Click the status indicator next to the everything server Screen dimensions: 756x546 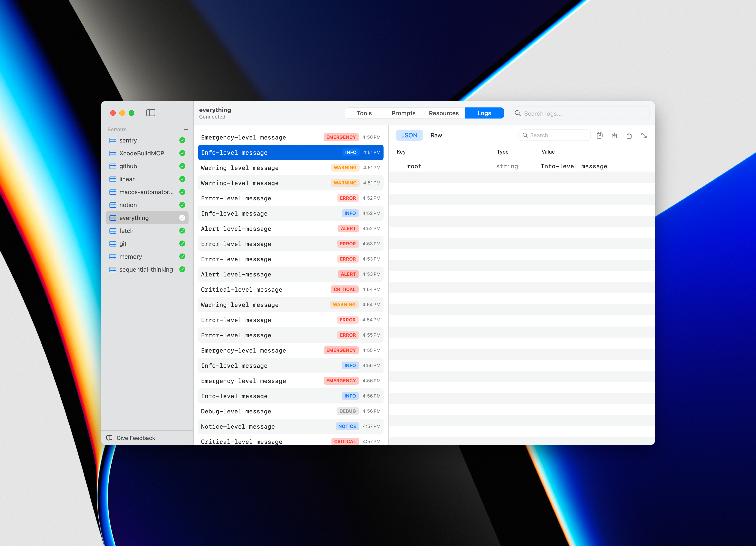tap(182, 218)
